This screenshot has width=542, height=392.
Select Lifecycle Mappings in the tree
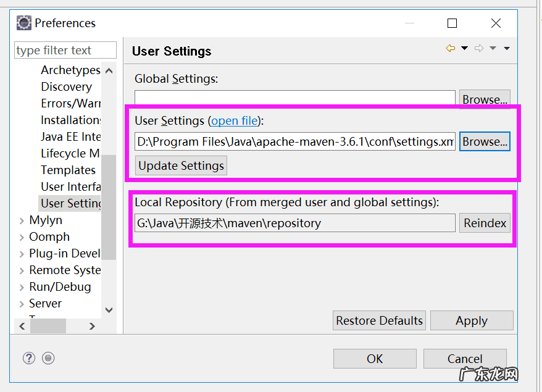click(70, 153)
